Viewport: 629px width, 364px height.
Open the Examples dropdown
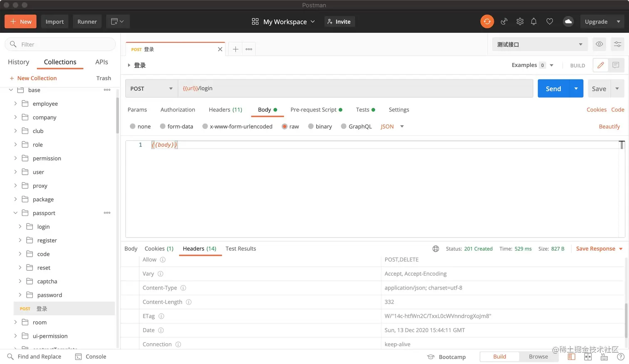pyautogui.click(x=532, y=65)
